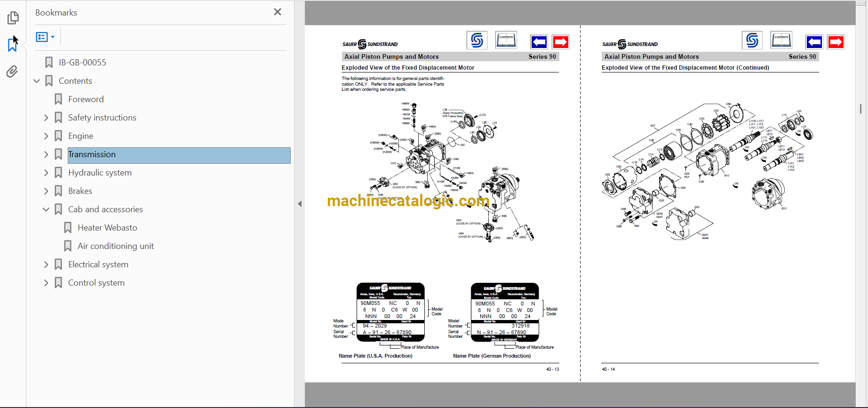Screen dimensions: 868x408
Task: Expand the Transmission bookmark
Action: coord(46,154)
